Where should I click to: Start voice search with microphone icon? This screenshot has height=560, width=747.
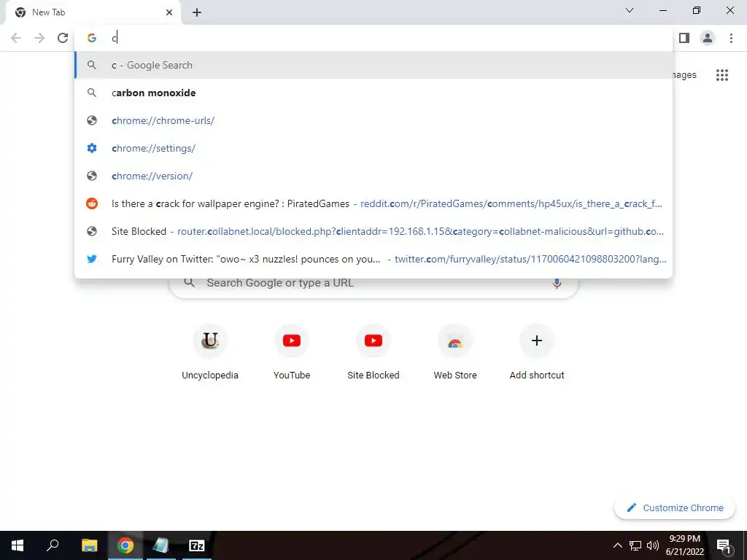click(557, 283)
